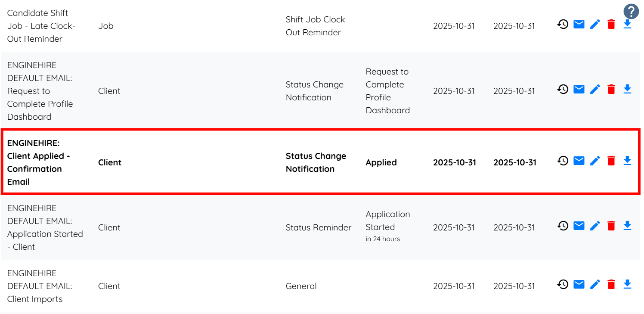Send Client Applied Confirmation Email envelope icon
Image resolution: width=644 pixels, height=314 pixels.
point(579,161)
